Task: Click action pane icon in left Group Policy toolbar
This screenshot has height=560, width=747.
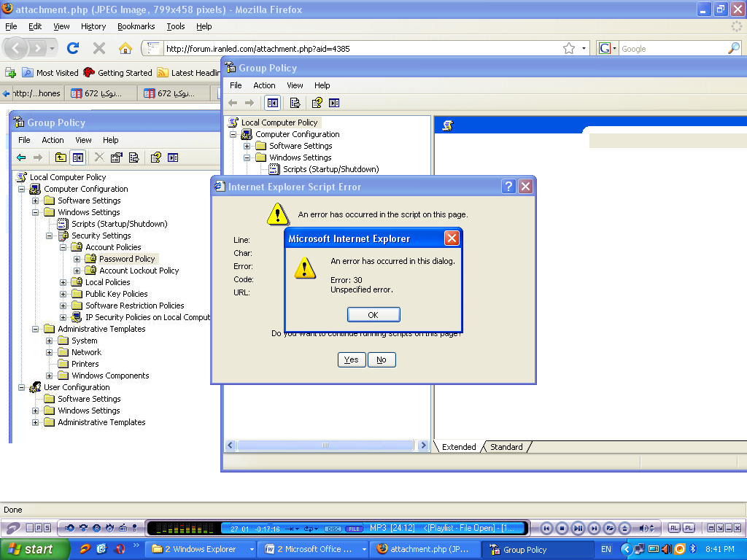Action: pos(173,157)
